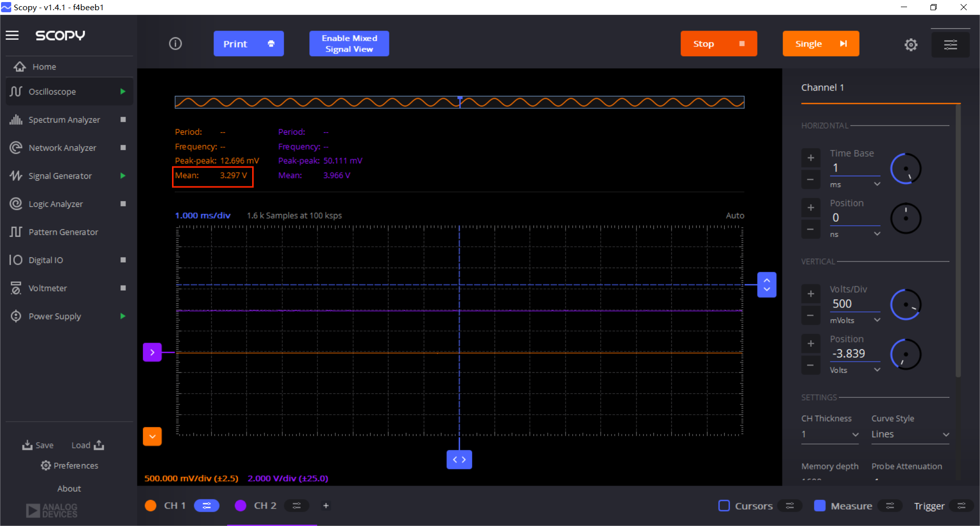Screen dimensions: 980x526
Task: Open general settings gear icon
Action: (x=911, y=44)
